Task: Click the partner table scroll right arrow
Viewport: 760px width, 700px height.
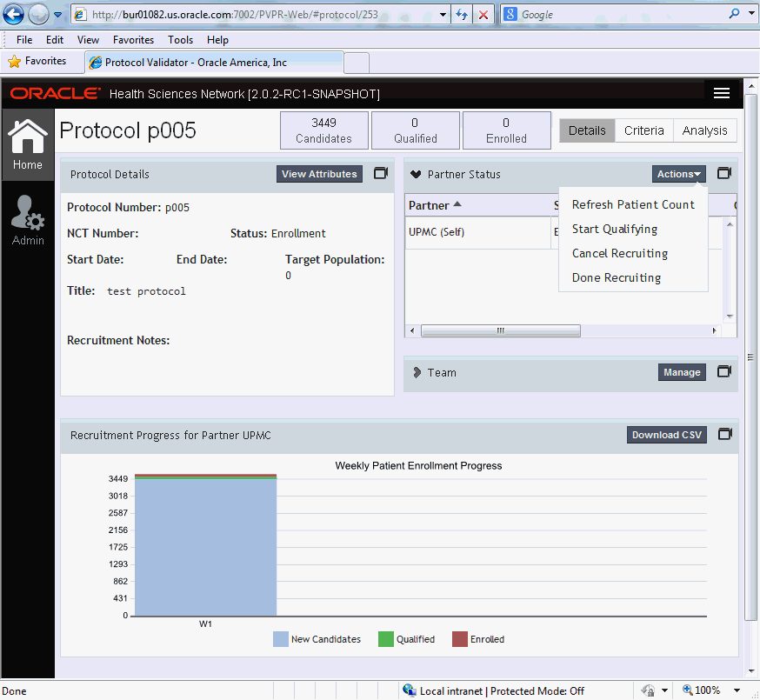Action: coord(714,330)
